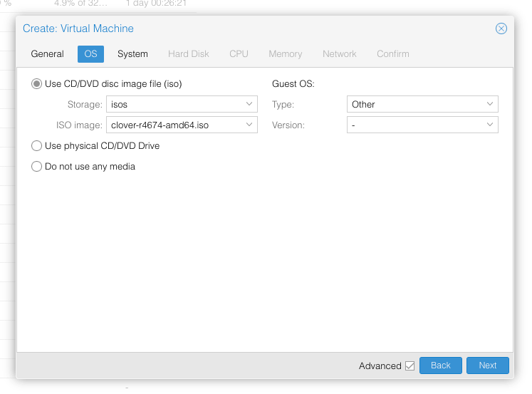Open the Memory tab
This screenshot has width=532, height=394.
point(286,54)
